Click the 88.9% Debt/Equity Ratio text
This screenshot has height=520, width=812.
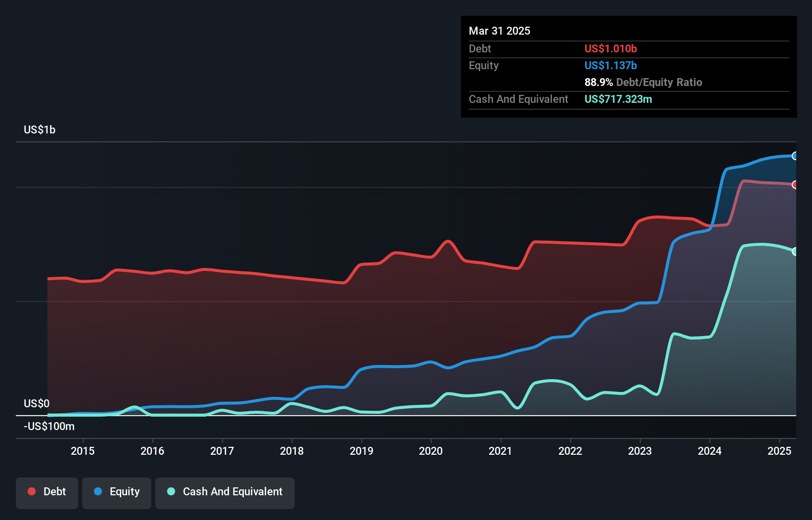coord(643,82)
